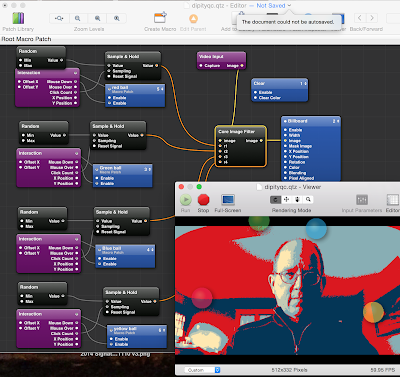Select Root Macro Patch breadcrumb
This screenshot has height=377, width=400.
pos(26,39)
